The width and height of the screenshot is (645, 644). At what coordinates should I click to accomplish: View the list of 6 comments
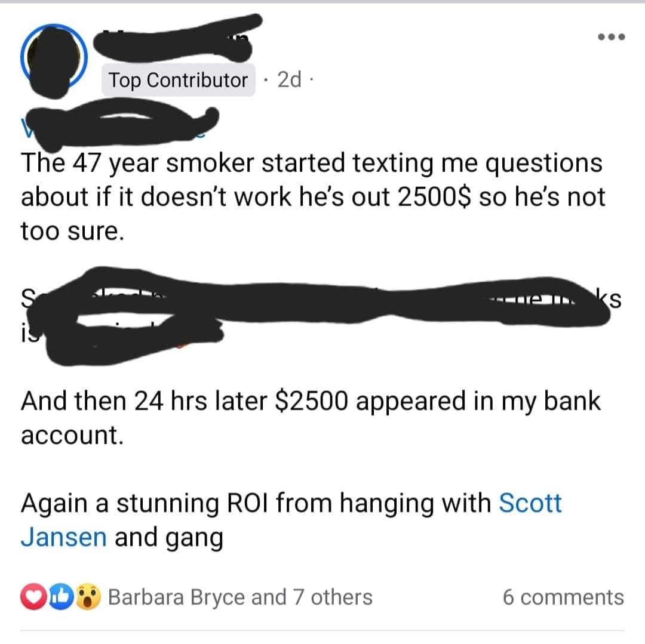click(563, 597)
